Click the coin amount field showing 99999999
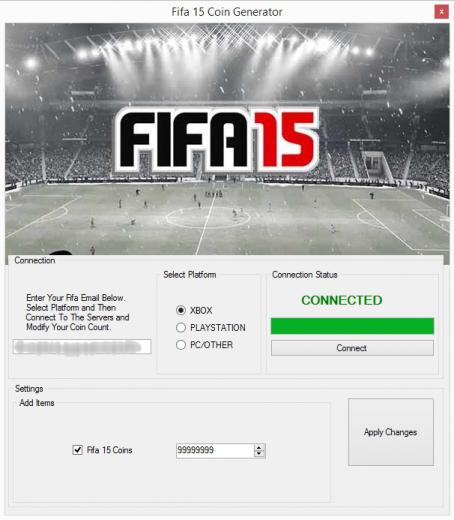 [215, 450]
